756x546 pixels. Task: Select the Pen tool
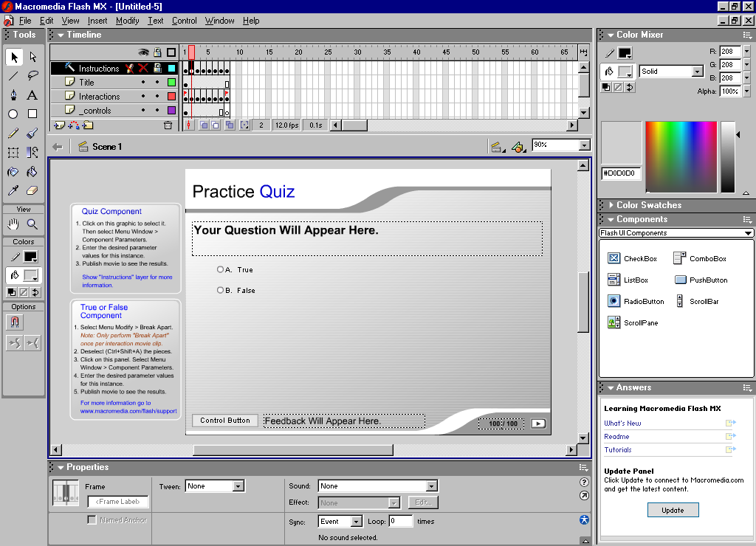pos(13,95)
